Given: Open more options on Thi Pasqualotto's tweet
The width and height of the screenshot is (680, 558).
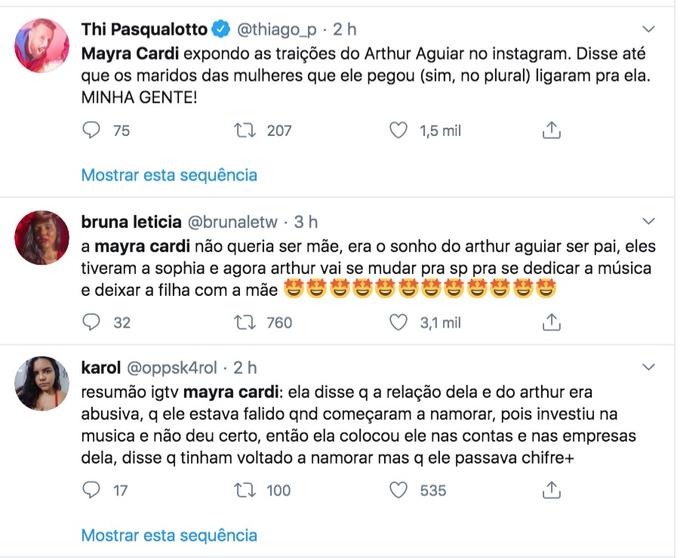Looking at the screenshot, I should [x=649, y=29].
